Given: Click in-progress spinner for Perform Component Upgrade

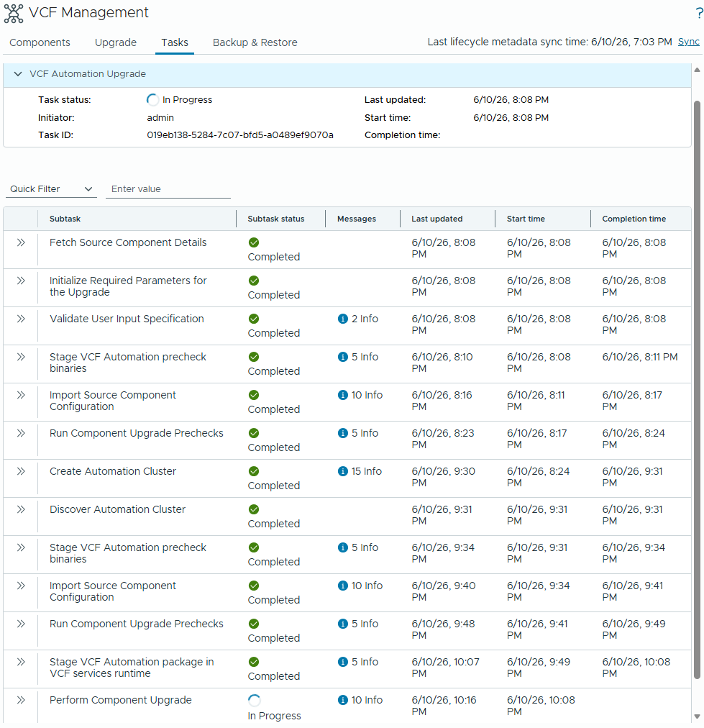Looking at the screenshot, I should point(255,700).
